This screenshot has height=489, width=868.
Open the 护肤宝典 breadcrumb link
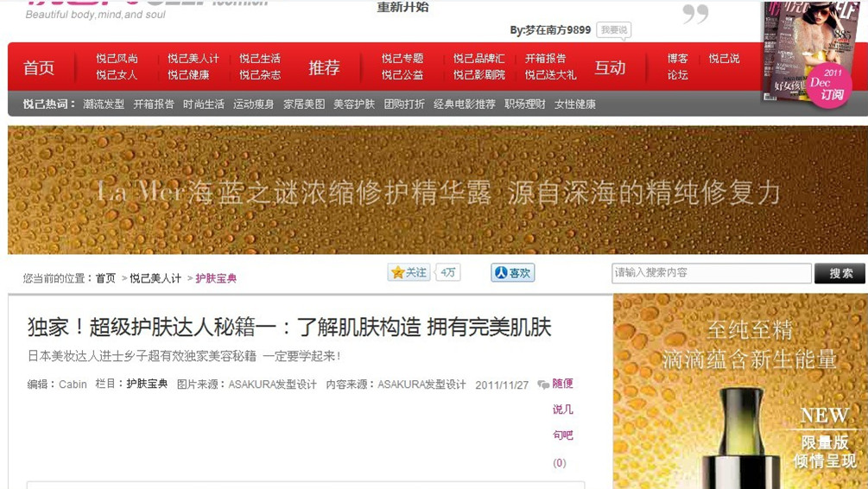[x=216, y=278]
